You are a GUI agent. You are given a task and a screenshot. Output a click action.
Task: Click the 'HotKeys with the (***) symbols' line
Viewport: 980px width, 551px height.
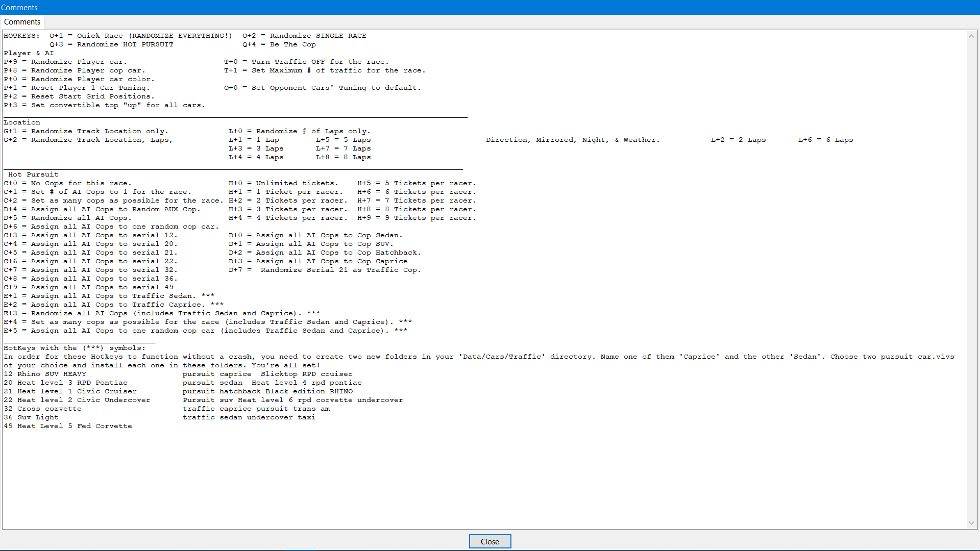[x=75, y=348]
